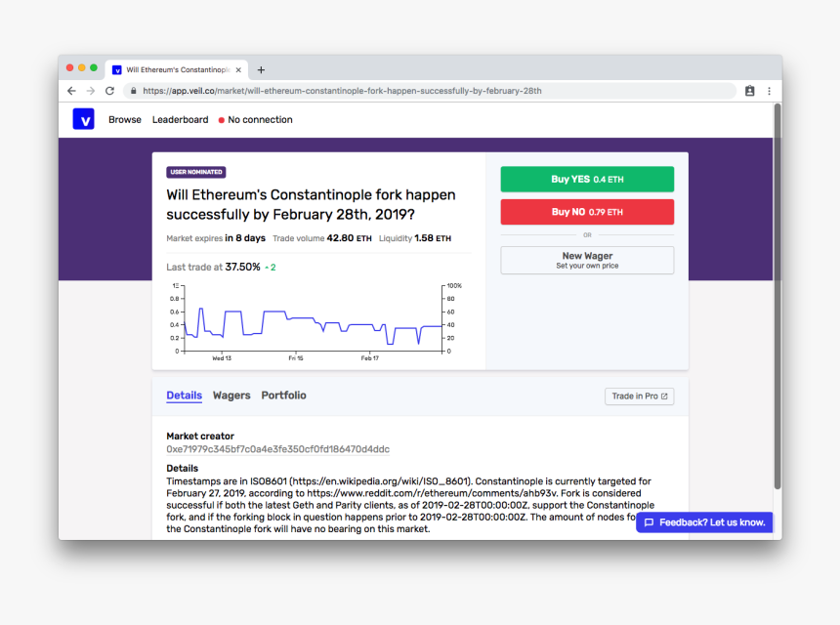840x625 pixels.
Task: Open the Leaderboard nav link
Action: tap(180, 119)
